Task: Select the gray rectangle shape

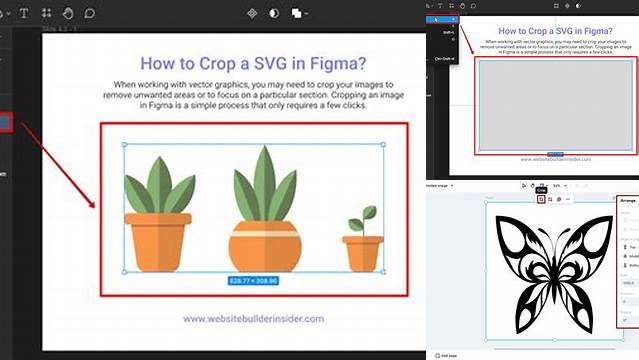Action: pyautogui.click(x=555, y=105)
